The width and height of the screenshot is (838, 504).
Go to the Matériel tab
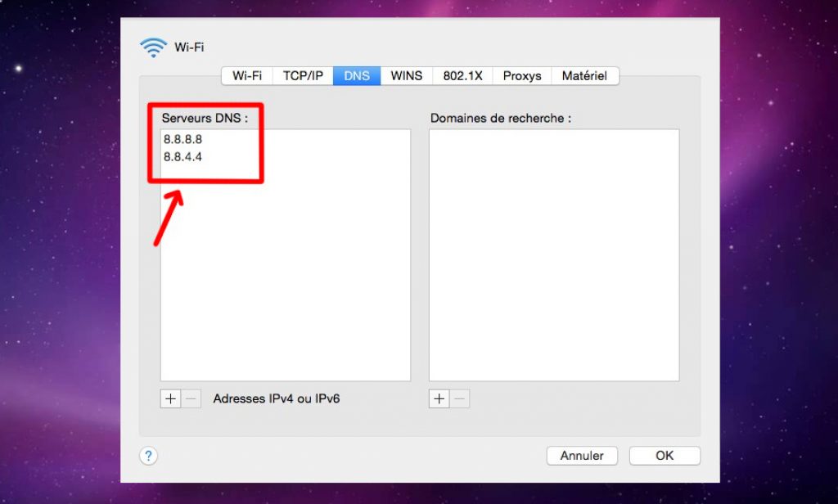[584, 76]
